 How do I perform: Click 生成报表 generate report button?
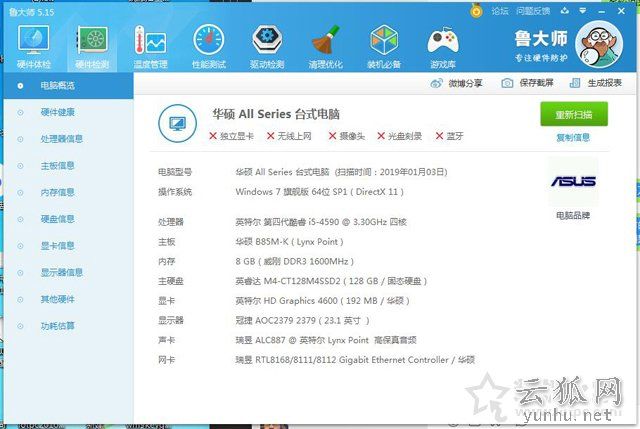pyautogui.click(x=596, y=83)
